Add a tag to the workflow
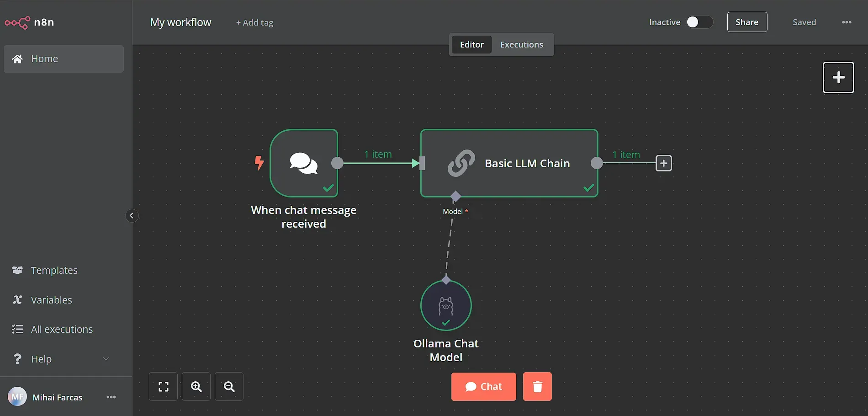The image size is (868, 416). [x=254, y=22]
